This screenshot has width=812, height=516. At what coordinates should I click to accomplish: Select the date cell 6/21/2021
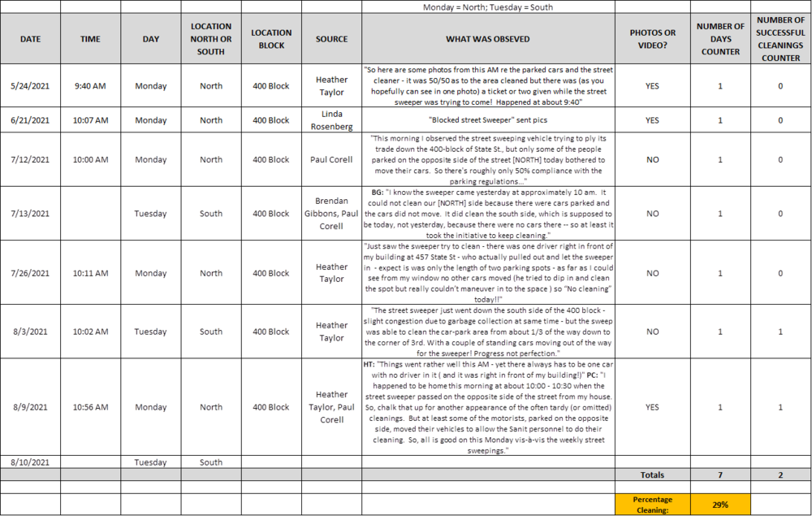pyautogui.click(x=30, y=120)
